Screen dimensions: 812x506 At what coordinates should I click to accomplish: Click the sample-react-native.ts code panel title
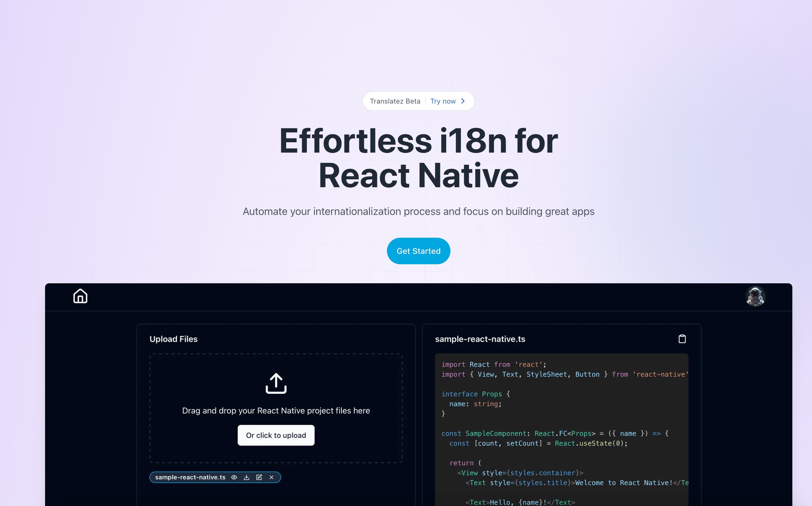[x=480, y=339]
